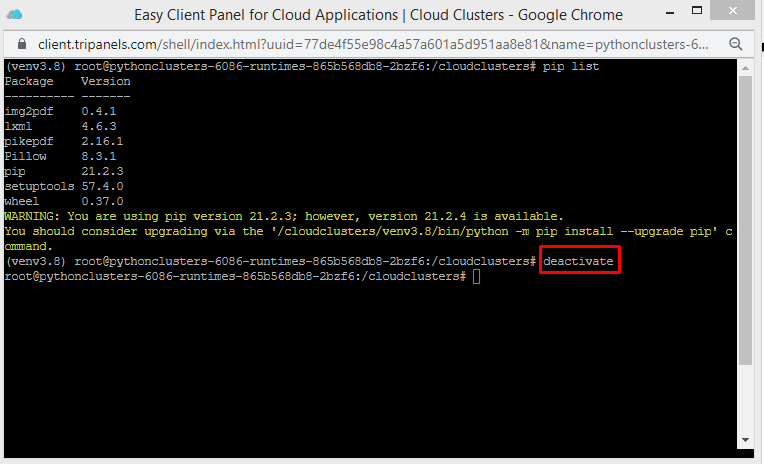
Task: Click the Version column header
Action: tap(105, 81)
